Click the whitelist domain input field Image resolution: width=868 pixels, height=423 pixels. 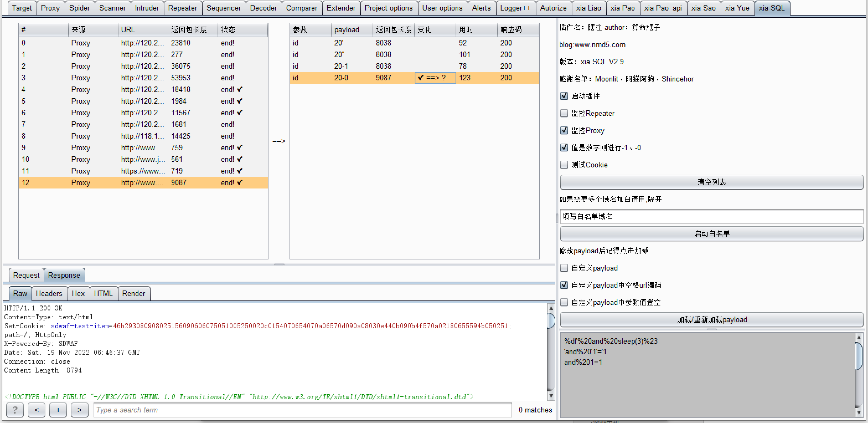click(711, 216)
